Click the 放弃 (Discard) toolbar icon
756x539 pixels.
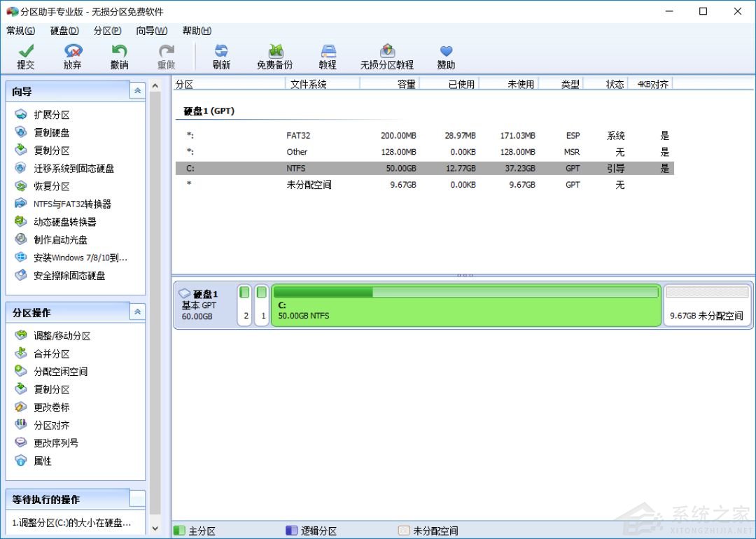point(73,51)
